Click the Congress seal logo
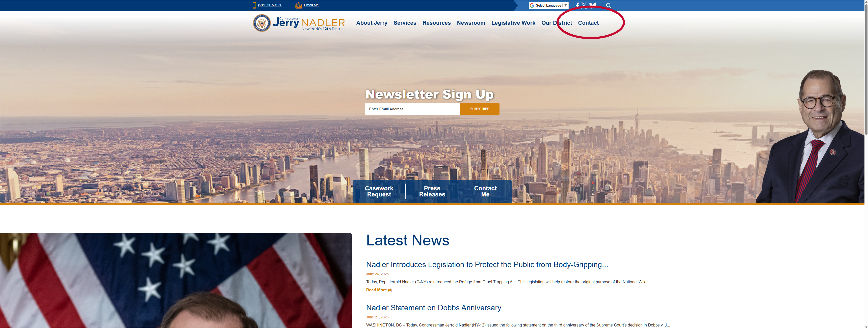This screenshot has height=328, width=868. (262, 23)
